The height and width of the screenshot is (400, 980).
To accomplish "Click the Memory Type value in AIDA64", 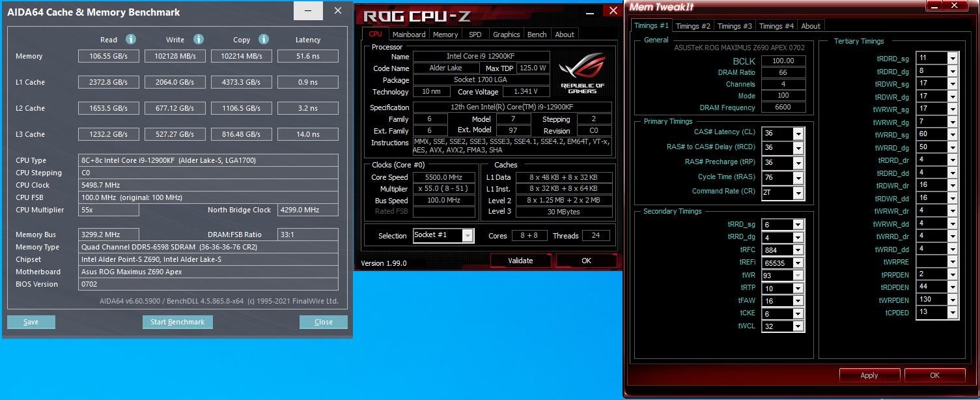I will [x=208, y=247].
